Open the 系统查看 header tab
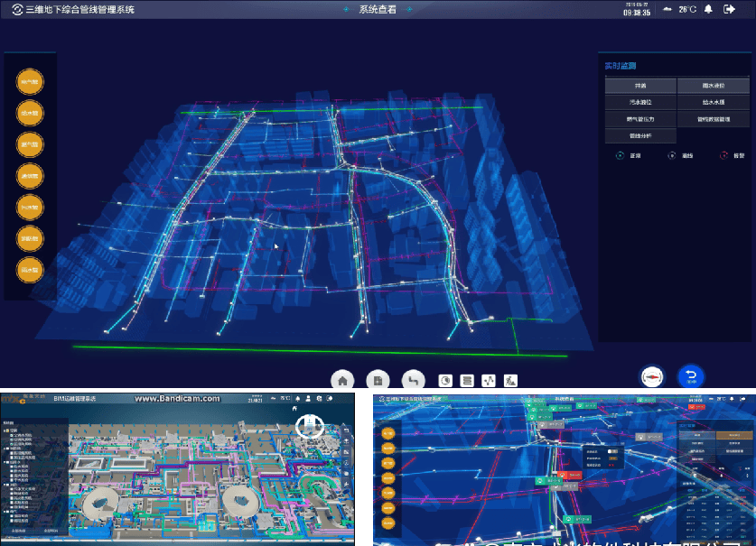The image size is (756, 546). tap(378, 9)
